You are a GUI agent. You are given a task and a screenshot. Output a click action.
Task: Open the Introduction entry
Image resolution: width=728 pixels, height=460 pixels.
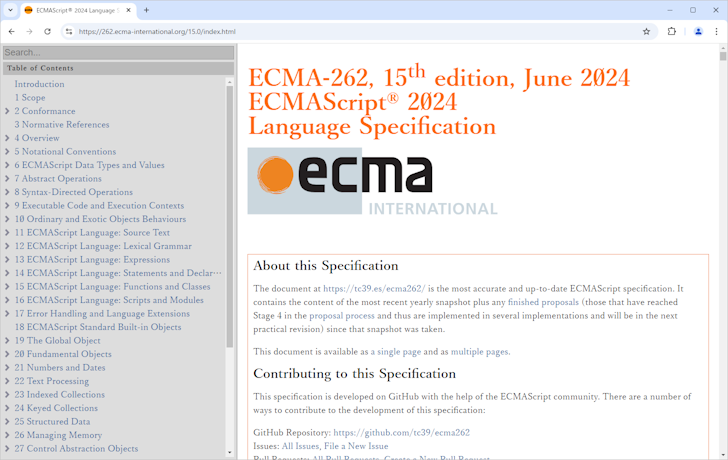pos(39,84)
